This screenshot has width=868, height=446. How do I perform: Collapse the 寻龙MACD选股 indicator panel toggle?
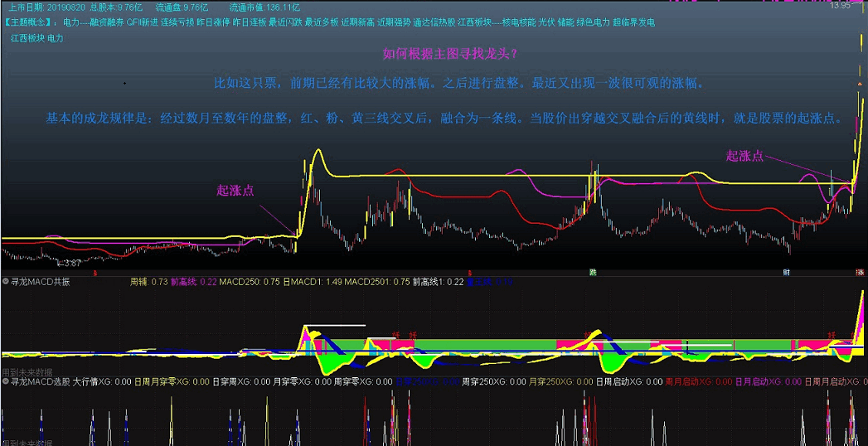(6, 382)
